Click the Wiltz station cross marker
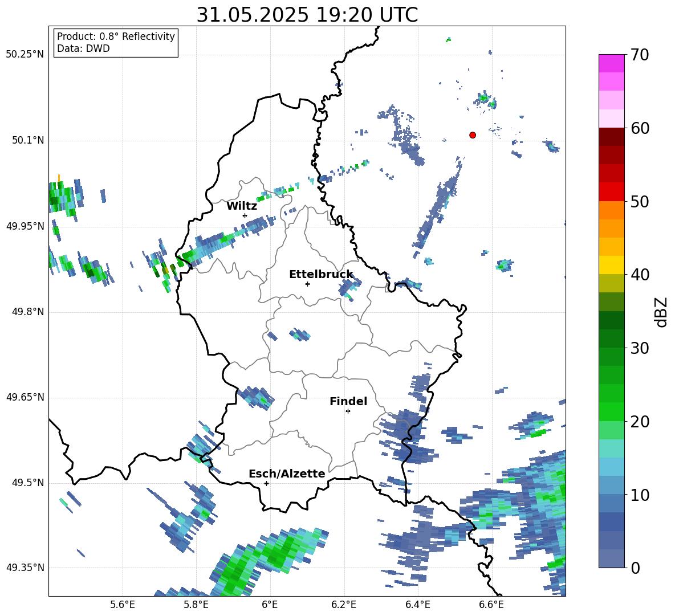The width and height of the screenshot is (675, 616). [x=245, y=215]
